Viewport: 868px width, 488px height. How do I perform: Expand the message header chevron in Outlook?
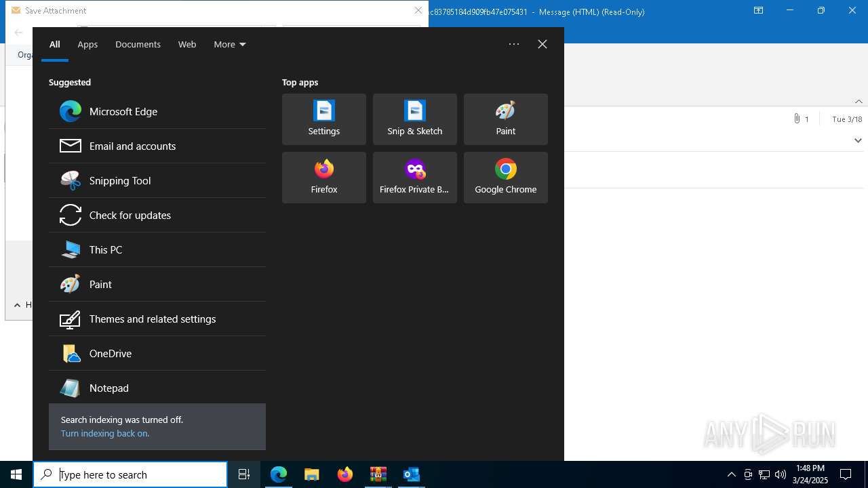[858, 140]
